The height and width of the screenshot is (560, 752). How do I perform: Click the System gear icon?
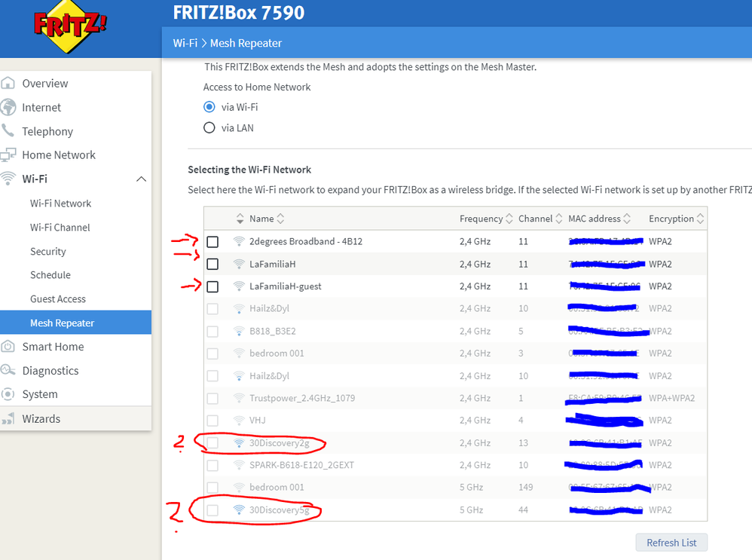(8, 394)
